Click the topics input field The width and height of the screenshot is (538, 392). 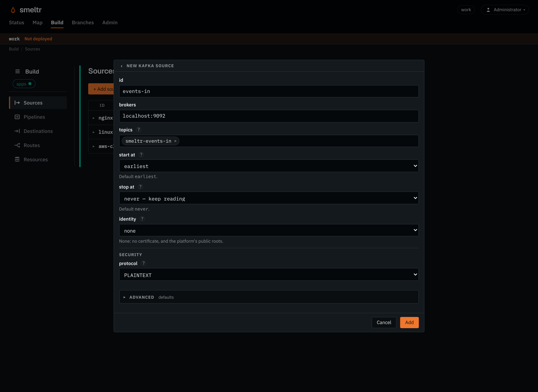click(269, 141)
